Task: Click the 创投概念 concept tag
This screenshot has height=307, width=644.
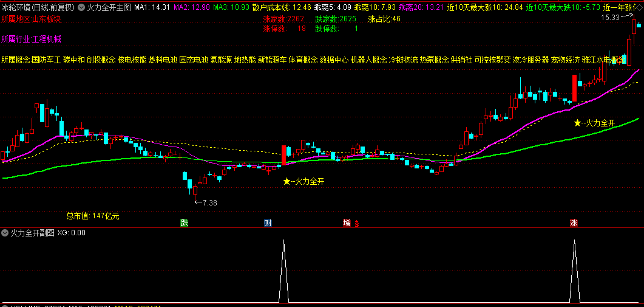Action: pyautogui.click(x=101, y=60)
